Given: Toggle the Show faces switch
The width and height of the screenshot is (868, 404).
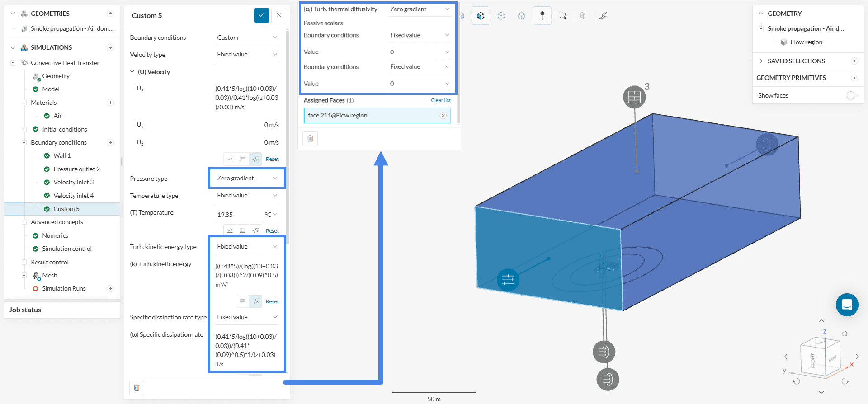Looking at the screenshot, I should (852, 95).
